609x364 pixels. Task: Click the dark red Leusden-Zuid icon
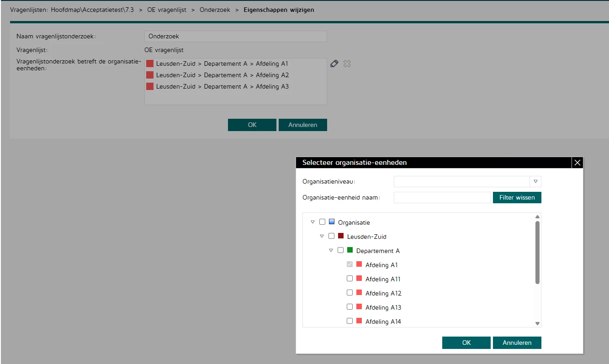click(x=341, y=236)
